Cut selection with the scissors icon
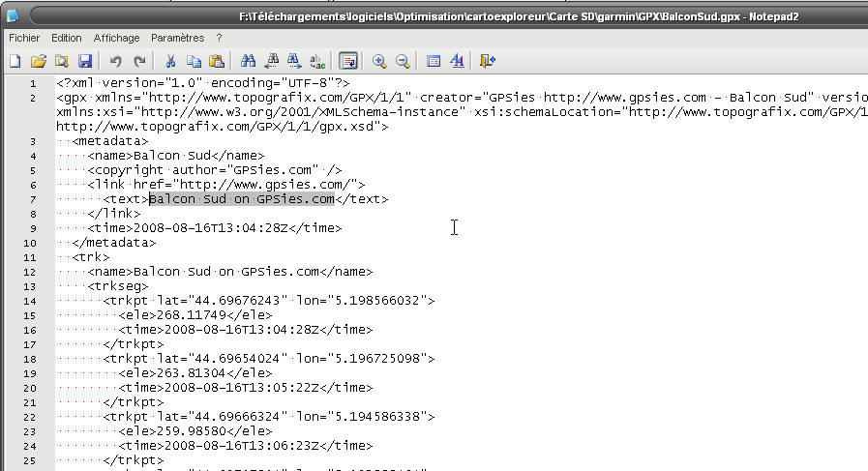This screenshot has width=868, height=471. [170, 61]
